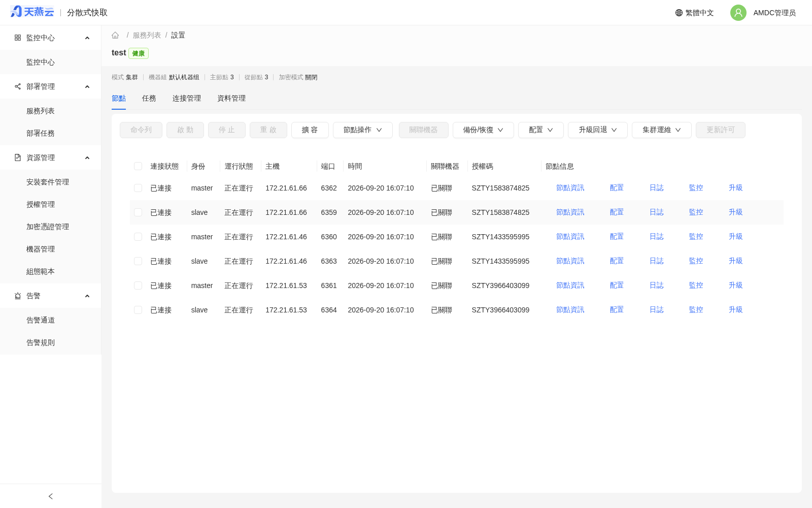Open the 節點操作 dropdown
Viewport: 812px width, 508px height.
point(363,130)
